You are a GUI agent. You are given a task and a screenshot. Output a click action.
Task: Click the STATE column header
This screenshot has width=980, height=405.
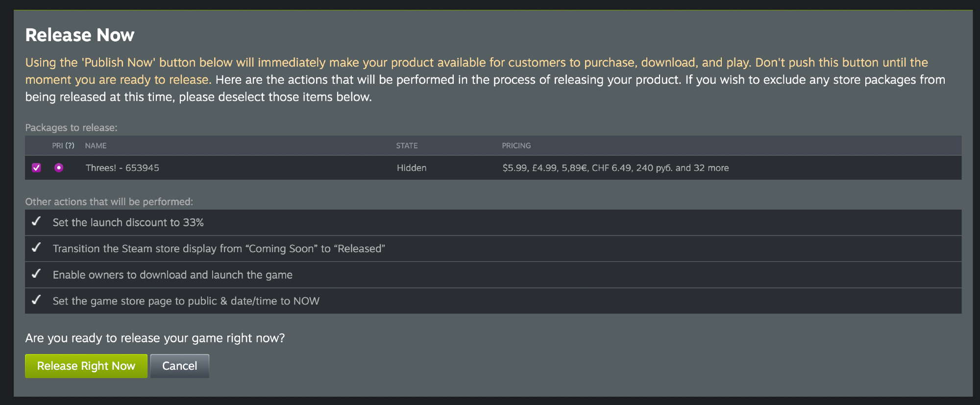point(407,146)
